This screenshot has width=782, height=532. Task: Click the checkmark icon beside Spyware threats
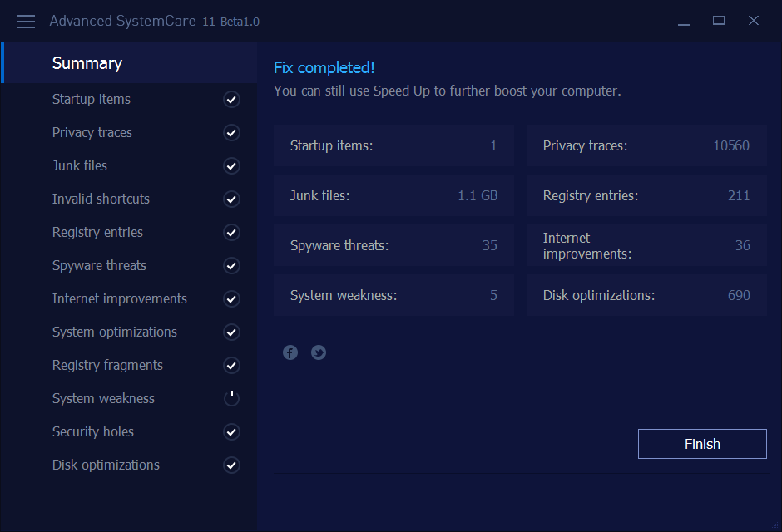[x=231, y=266]
